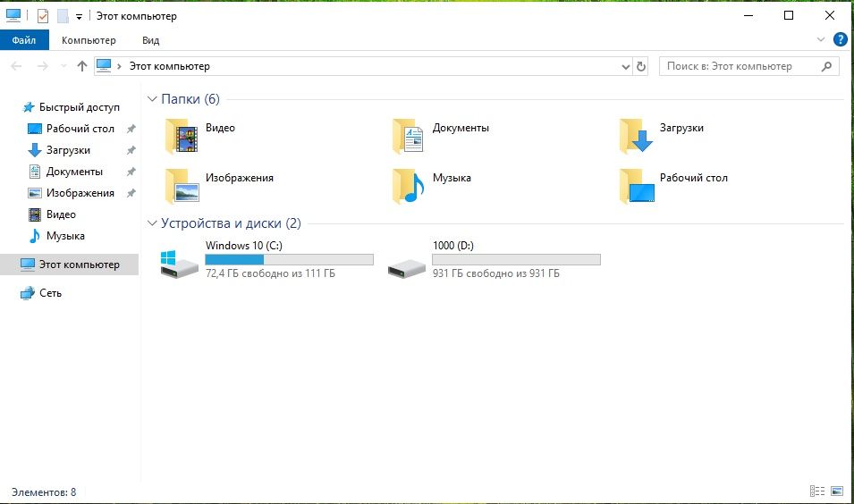
Task: Open the Customize Quick Access Toolbar arrow
Action: click(x=79, y=17)
